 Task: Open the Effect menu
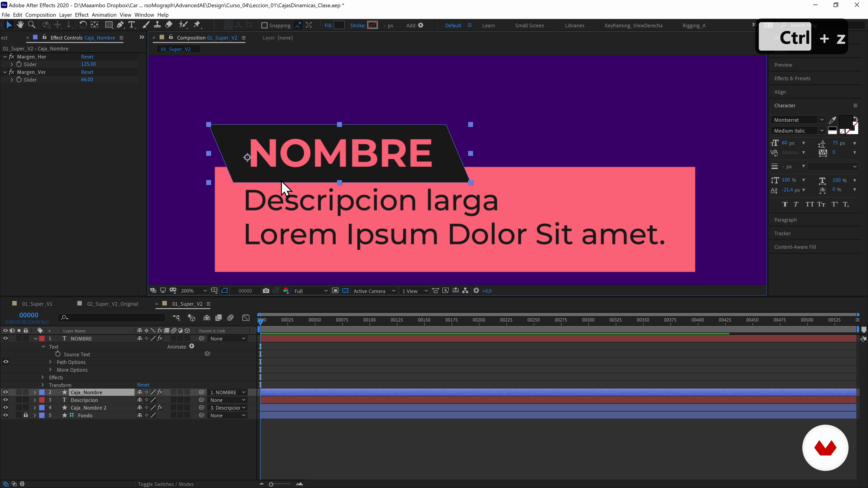point(82,15)
